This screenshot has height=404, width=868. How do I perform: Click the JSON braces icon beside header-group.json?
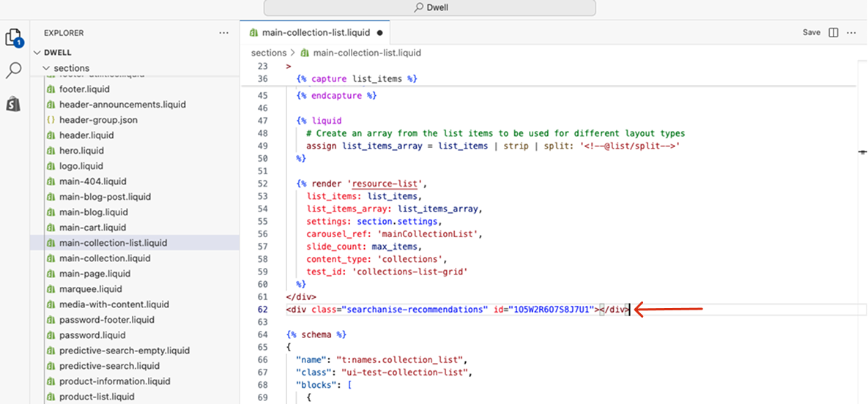tap(51, 120)
